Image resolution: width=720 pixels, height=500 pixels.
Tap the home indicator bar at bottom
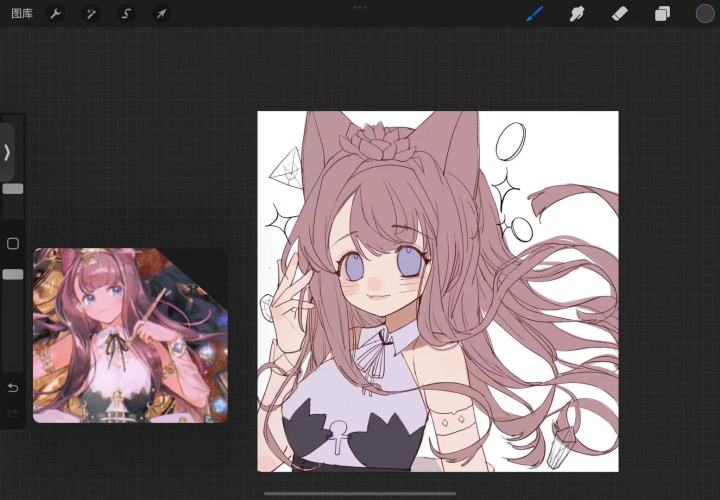tap(360, 493)
